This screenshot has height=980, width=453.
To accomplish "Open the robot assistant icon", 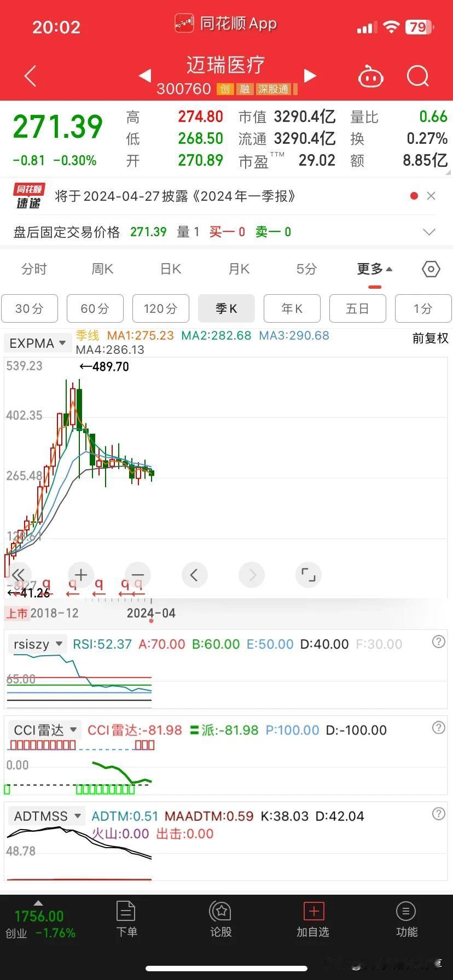I will [x=370, y=77].
